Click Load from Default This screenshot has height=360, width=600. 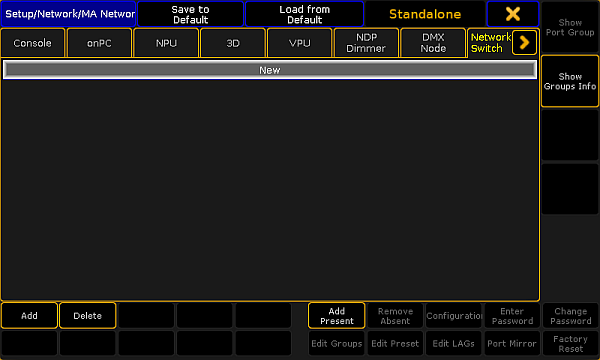pyautogui.click(x=305, y=14)
